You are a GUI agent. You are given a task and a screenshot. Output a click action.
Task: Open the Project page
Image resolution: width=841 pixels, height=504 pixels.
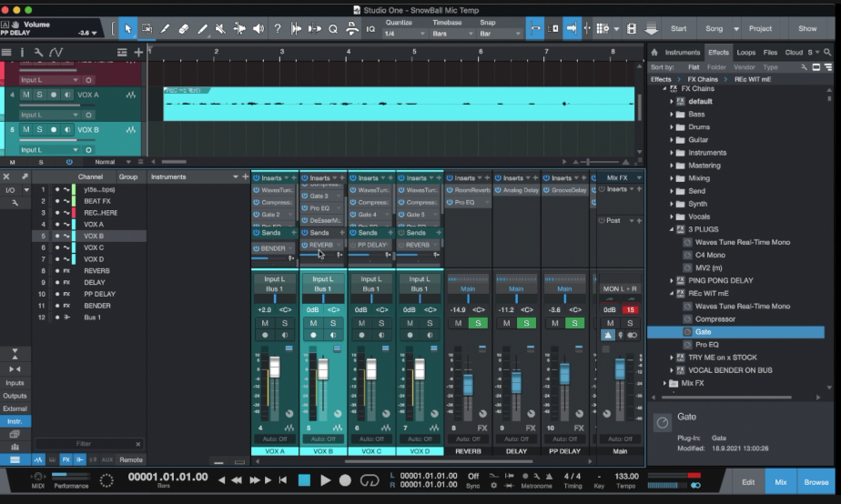(760, 28)
